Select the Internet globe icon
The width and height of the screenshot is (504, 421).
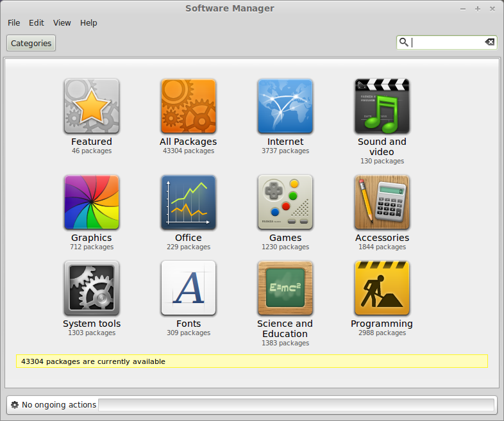tap(285, 106)
